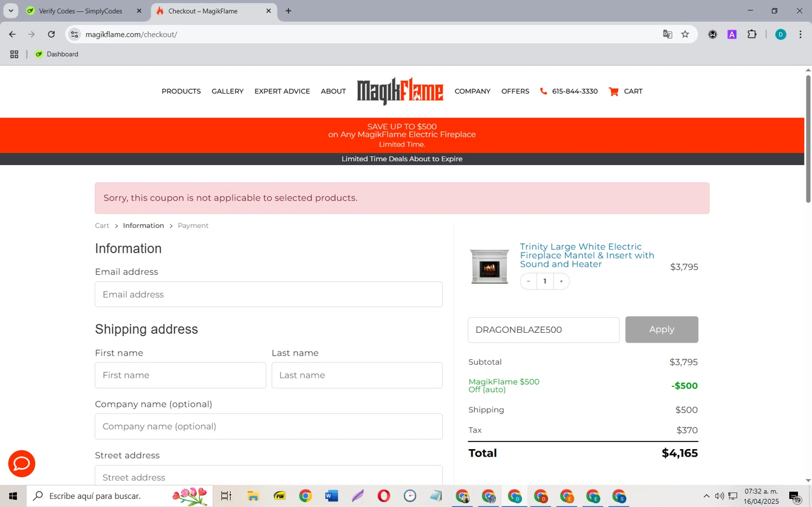Open a new browser tab
This screenshot has height=507, width=812.
tap(289, 11)
